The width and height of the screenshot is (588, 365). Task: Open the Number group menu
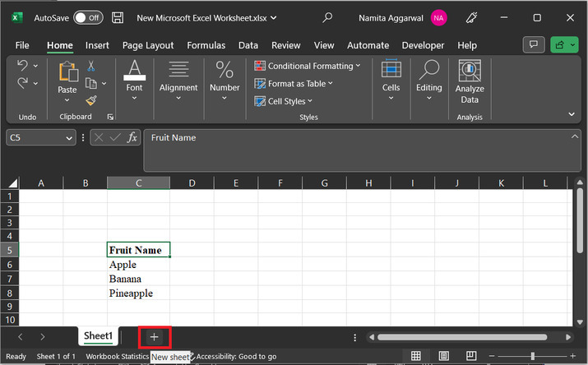pyautogui.click(x=225, y=81)
